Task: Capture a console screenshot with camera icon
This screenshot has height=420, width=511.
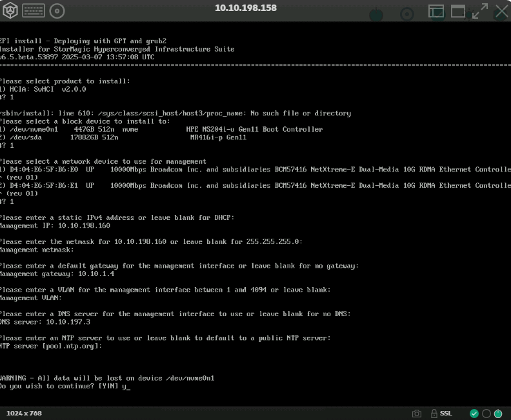Action: pyautogui.click(x=417, y=414)
